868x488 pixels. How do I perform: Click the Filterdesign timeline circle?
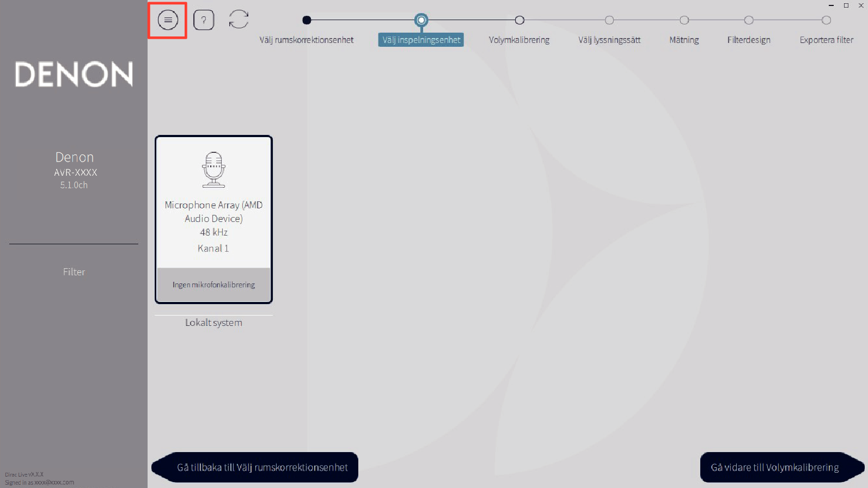(x=749, y=20)
